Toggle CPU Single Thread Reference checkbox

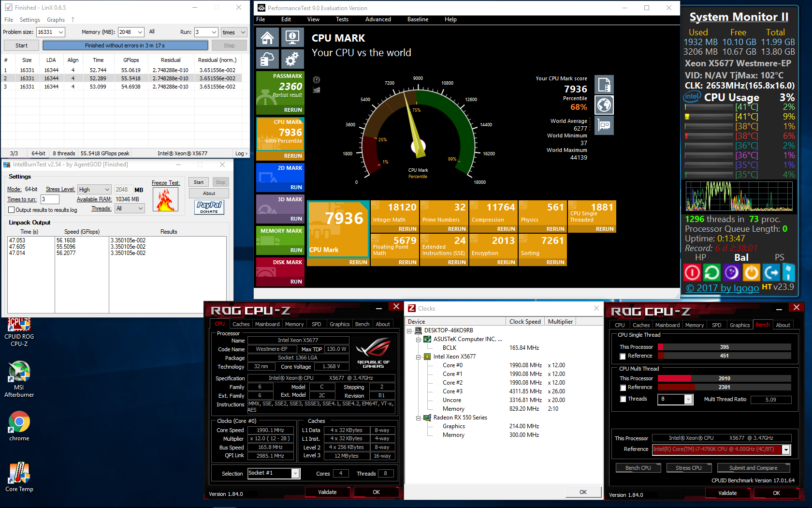[x=623, y=356]
